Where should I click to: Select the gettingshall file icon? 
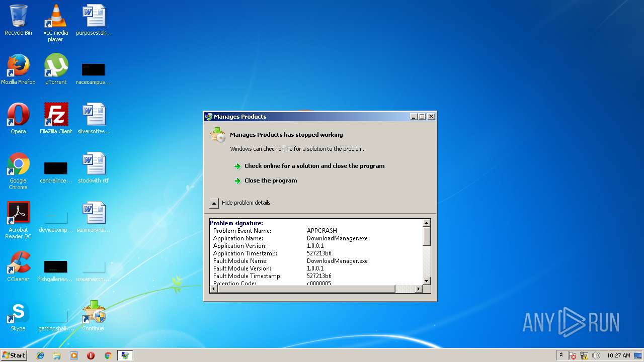(x=55, y=320)
